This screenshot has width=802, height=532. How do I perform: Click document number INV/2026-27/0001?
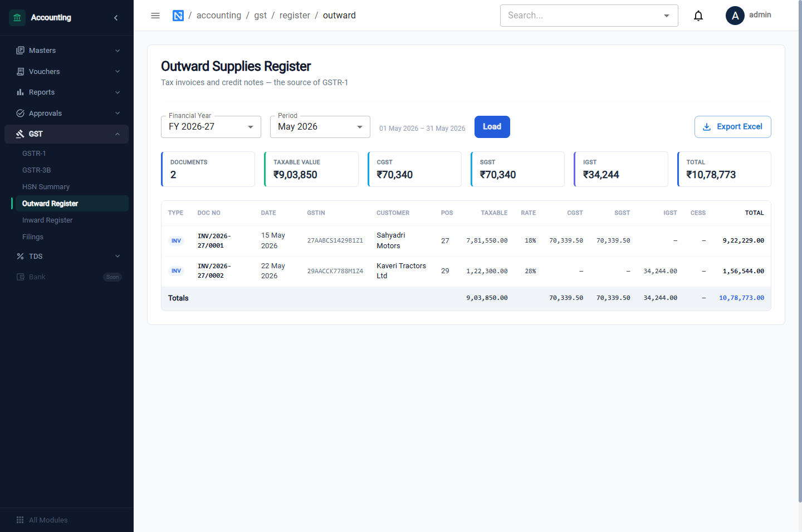[x=214, y=241]
